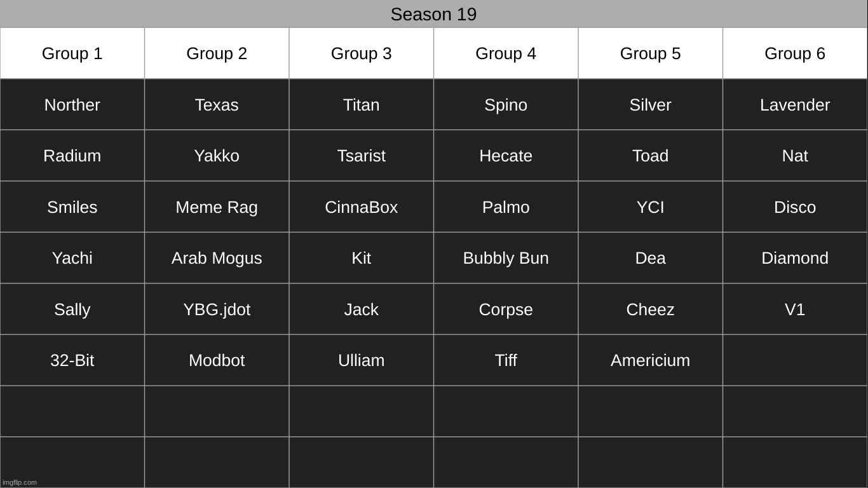The height and width of the screenshot is (488, 868).
Task: Select the Group 4 column header
Action: (506, 53)
